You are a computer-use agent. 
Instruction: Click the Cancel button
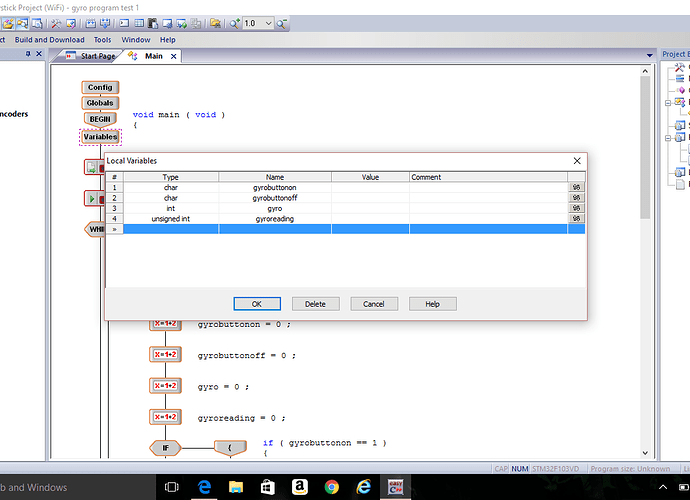pyautogui.click(x=374, y=304)
